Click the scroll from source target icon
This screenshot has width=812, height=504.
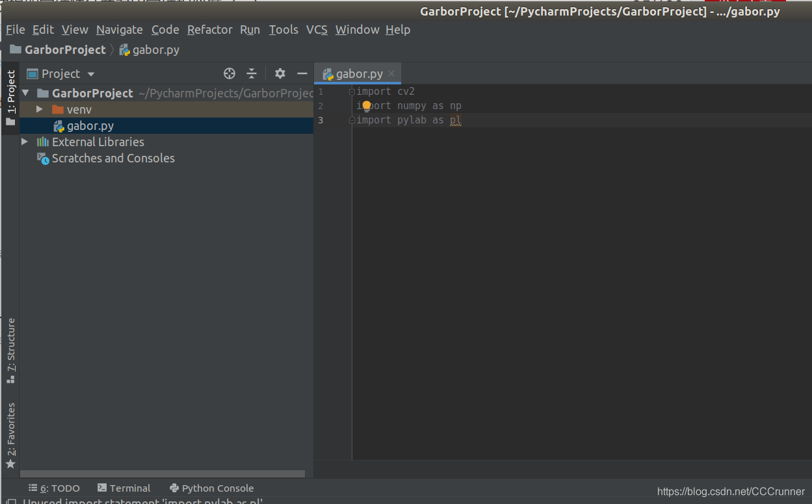point(229,73)
